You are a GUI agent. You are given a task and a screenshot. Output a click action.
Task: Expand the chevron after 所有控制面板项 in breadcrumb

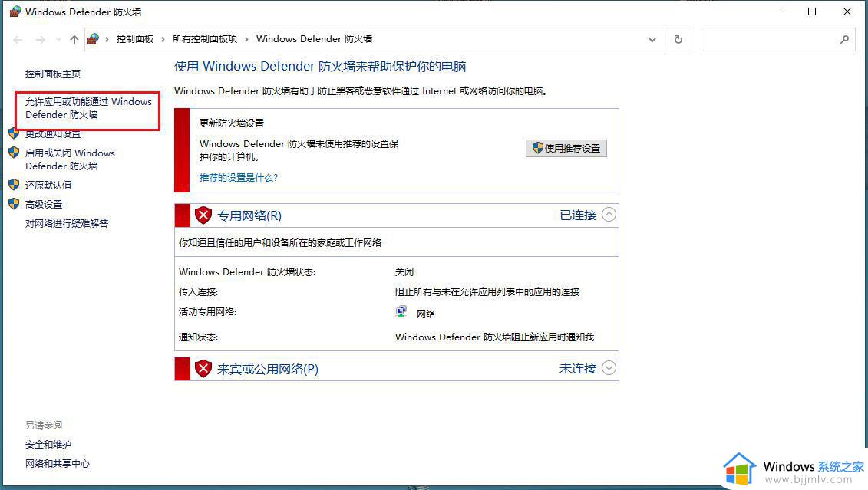(x=246, y=39)
